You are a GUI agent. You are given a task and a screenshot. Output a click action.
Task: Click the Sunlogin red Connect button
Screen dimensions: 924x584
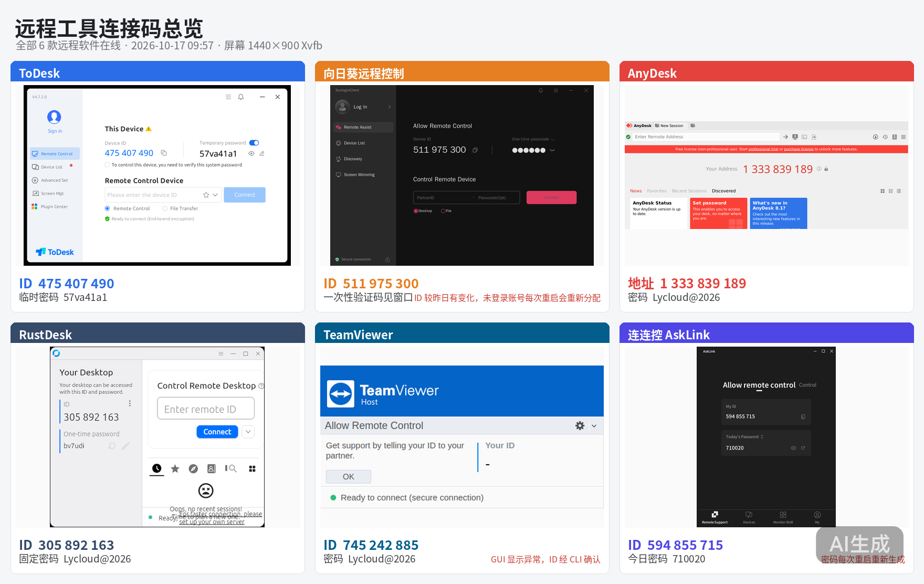(551, 197)
